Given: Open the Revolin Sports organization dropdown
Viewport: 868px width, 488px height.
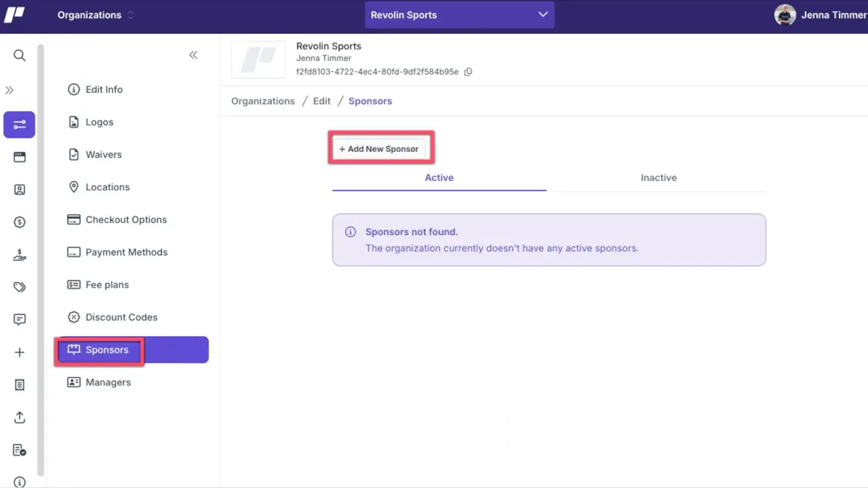Looking at the screenshot, I should click(x=460, y=14).
